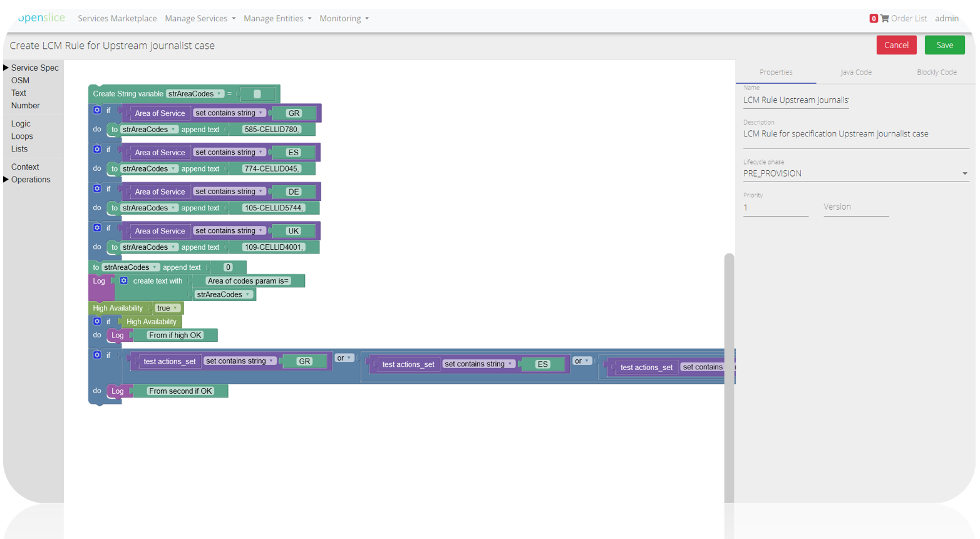980x539 pixels.
Task: Click the shopping cart Order List icon
Action: [x=884, y=19]
